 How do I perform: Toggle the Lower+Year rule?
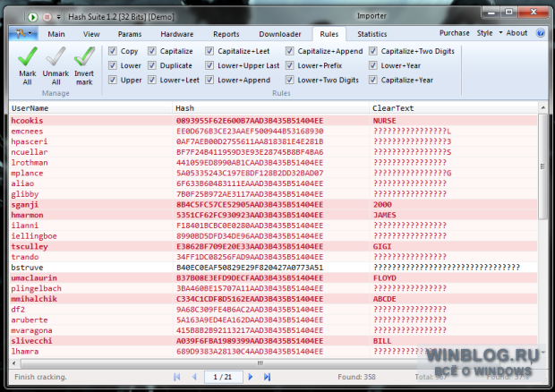point(372,65)
